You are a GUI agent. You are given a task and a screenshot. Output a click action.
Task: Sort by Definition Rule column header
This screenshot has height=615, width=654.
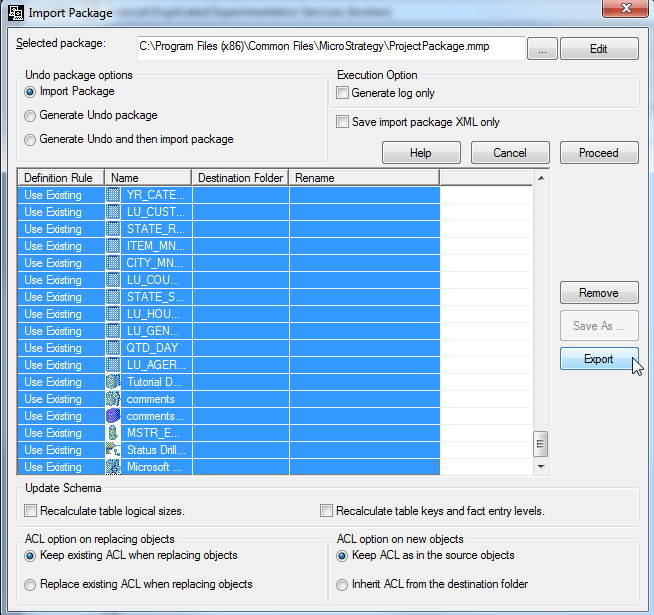(x=60, y=178)
